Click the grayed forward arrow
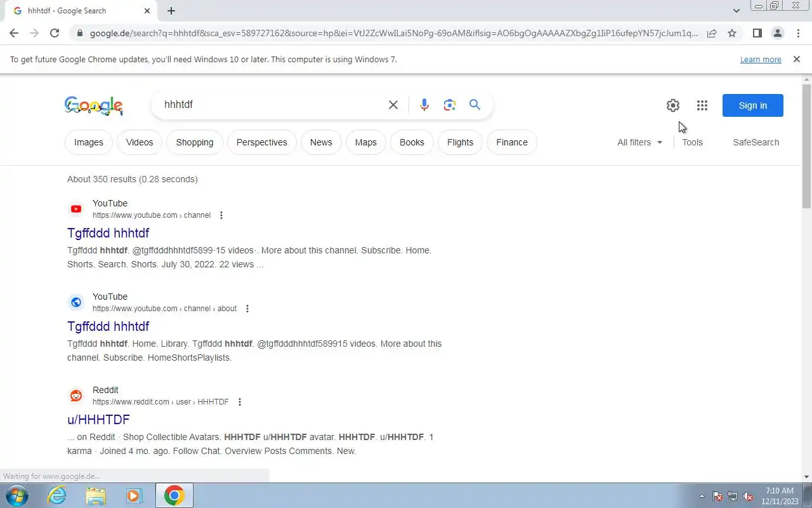Screen dimensions: 812x508 [34, 33]
